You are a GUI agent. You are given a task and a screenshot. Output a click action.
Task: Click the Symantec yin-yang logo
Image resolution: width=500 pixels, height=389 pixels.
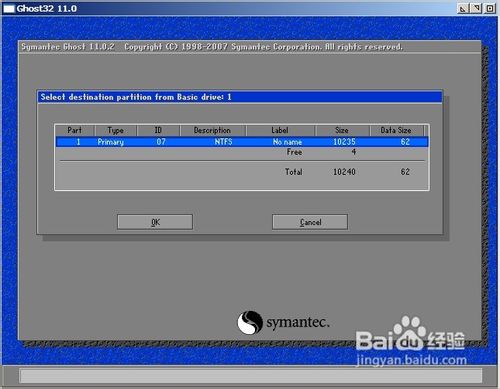pos(250,322)
